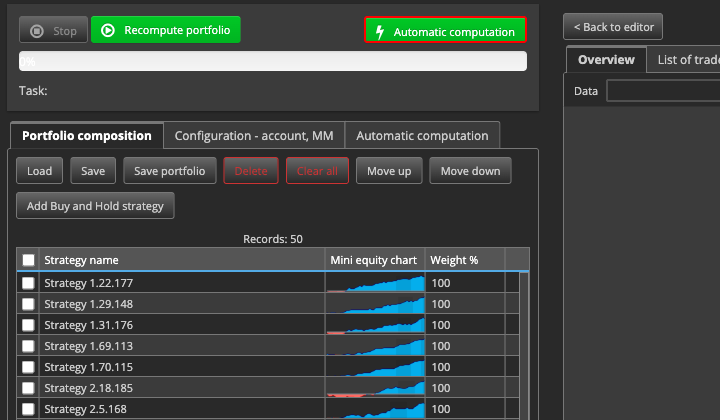Check the box for Strategy 1.69.113
Image resolution: width=720 pixels, height=420 pixels.
click(x=28, y=346)
